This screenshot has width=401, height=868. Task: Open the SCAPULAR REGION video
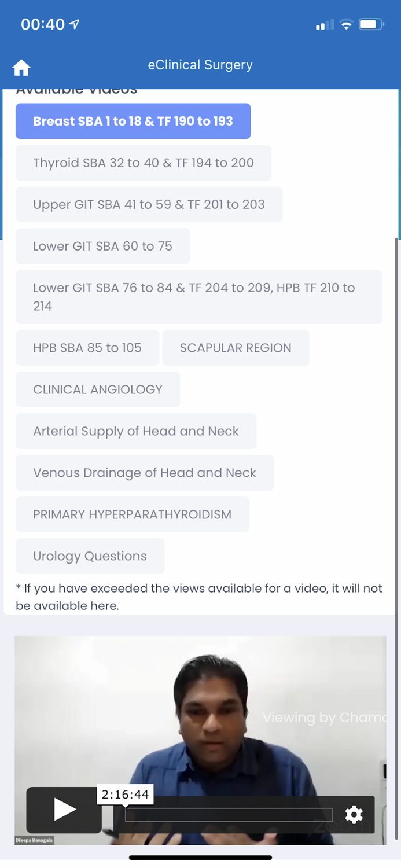click(x=236, y=348)
